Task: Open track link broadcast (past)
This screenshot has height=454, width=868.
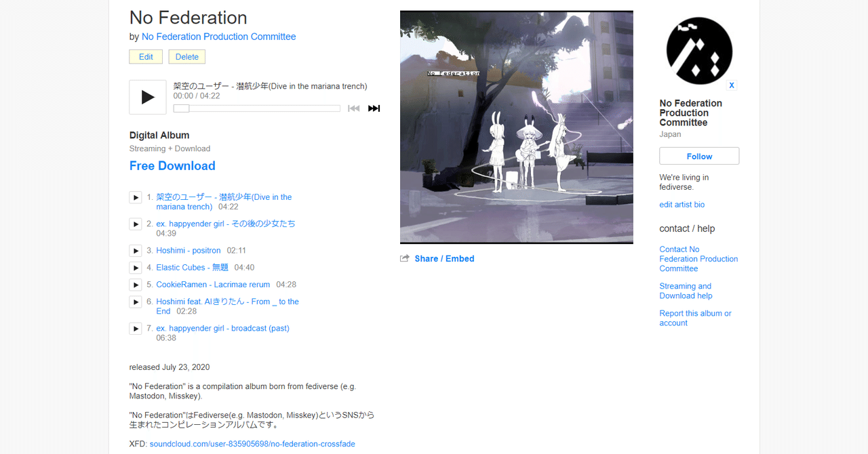Action: [222, 329]
